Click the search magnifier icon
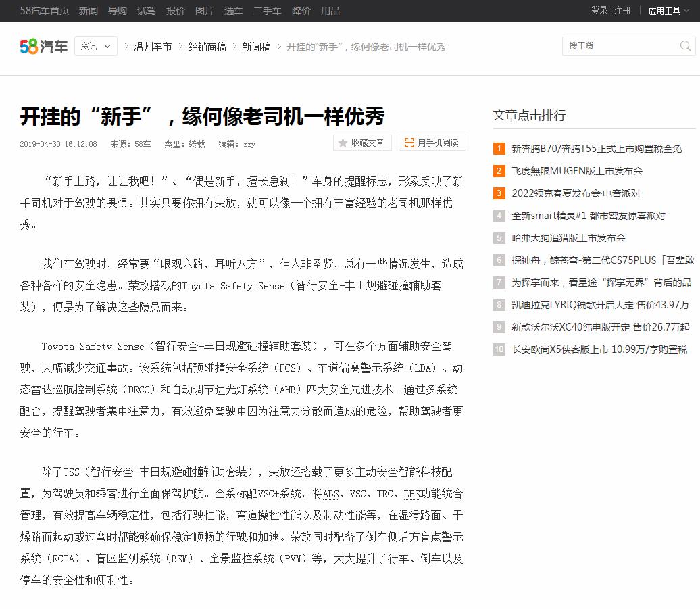Image resolution: width=700 pixels, height=609 pixels. click(685, 46)
